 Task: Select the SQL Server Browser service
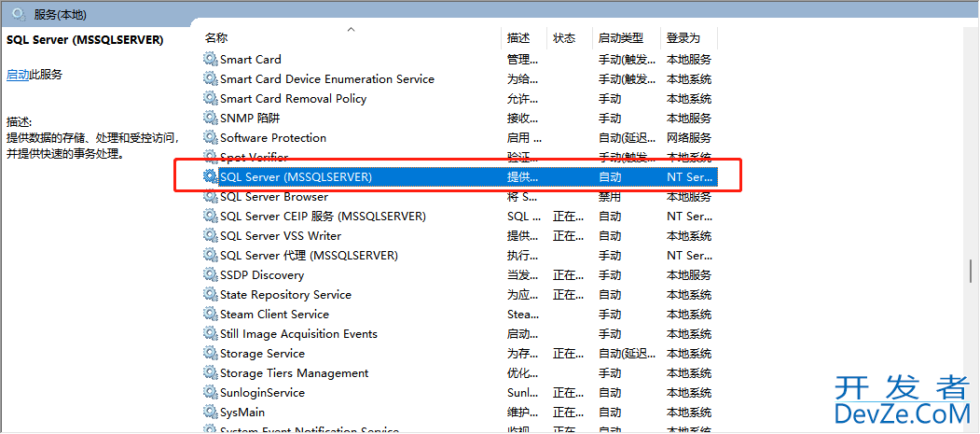[460, 196]
